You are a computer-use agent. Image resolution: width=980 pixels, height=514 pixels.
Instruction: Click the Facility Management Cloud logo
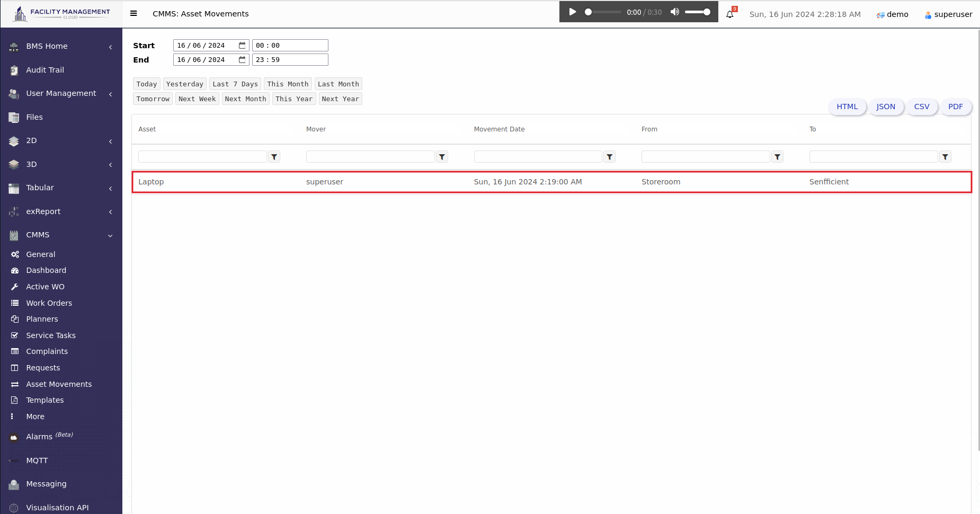61,14
